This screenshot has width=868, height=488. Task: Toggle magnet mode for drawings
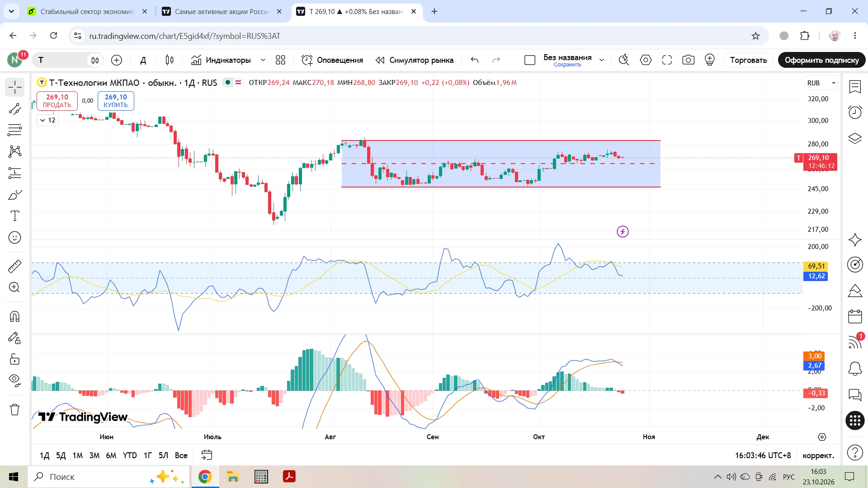[15, 316]
